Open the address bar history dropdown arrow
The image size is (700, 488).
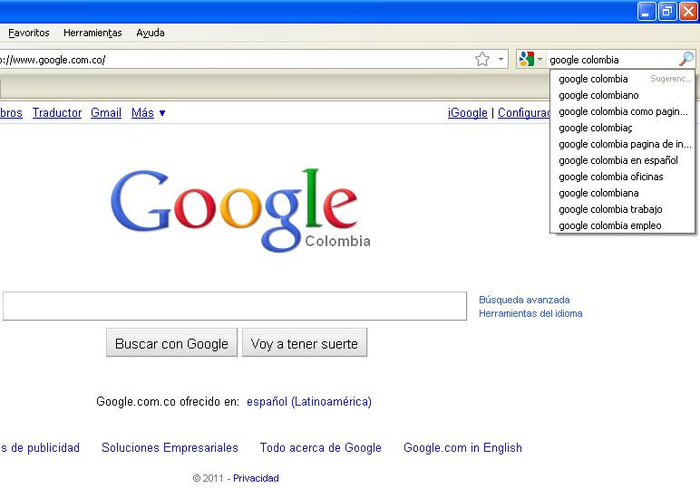501,59
